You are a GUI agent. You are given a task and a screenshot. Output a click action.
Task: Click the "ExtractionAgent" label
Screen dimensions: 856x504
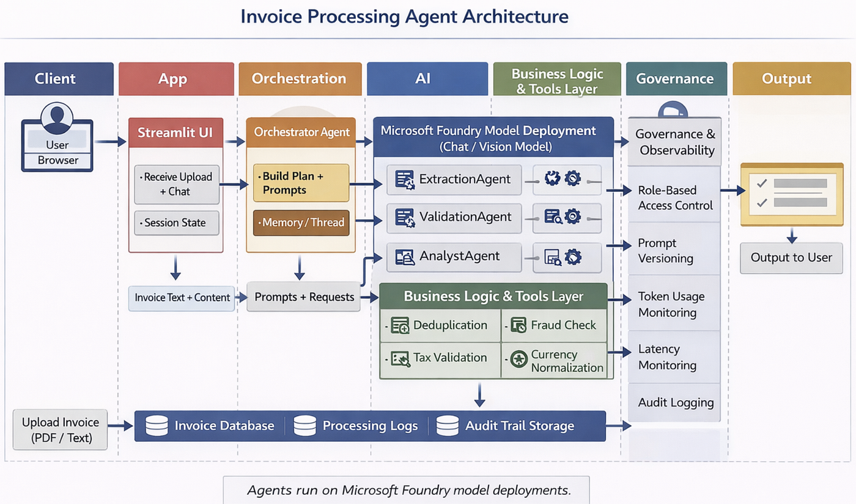[x=465, y=180]
